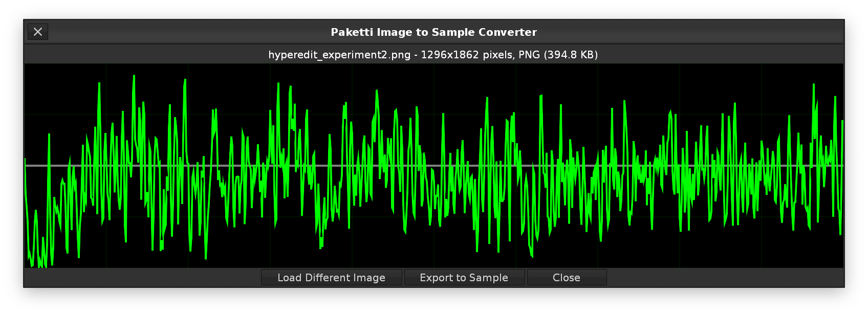Click the PNG (394.8 KB) file size text
The height and width of the screenshot is (315, 868).
coord(558,55)
